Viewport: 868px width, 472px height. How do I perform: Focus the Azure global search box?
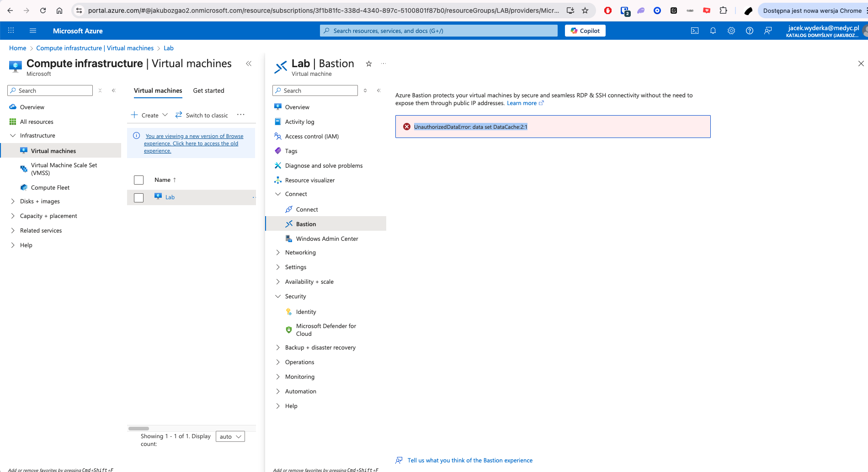[439, 31]
